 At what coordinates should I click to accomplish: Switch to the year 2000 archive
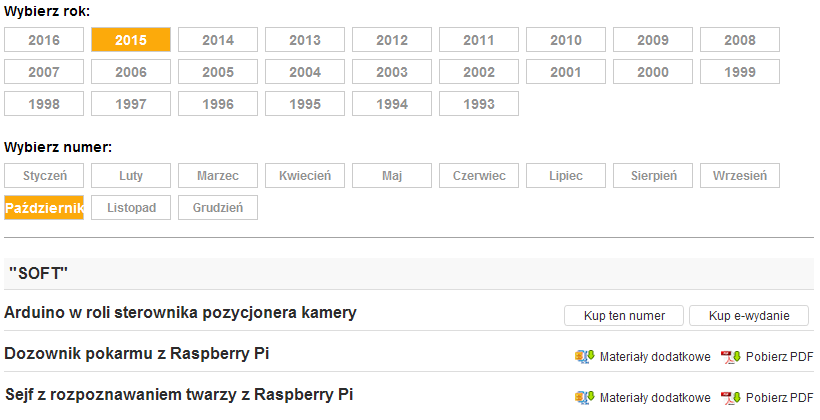(653, 72)
